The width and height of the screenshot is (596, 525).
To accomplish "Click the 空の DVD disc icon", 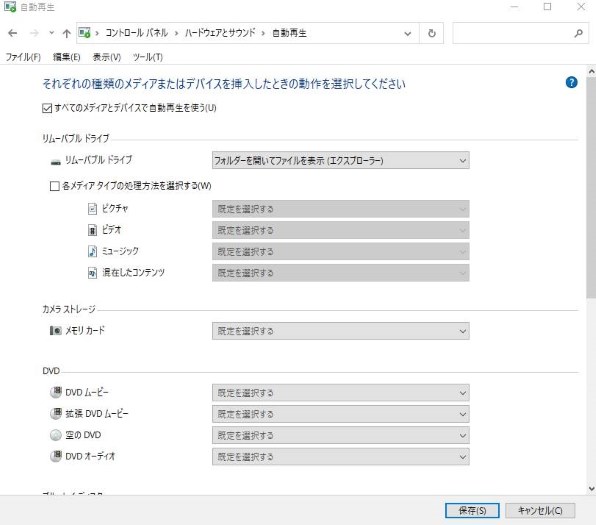I will [x=55, y=435].
